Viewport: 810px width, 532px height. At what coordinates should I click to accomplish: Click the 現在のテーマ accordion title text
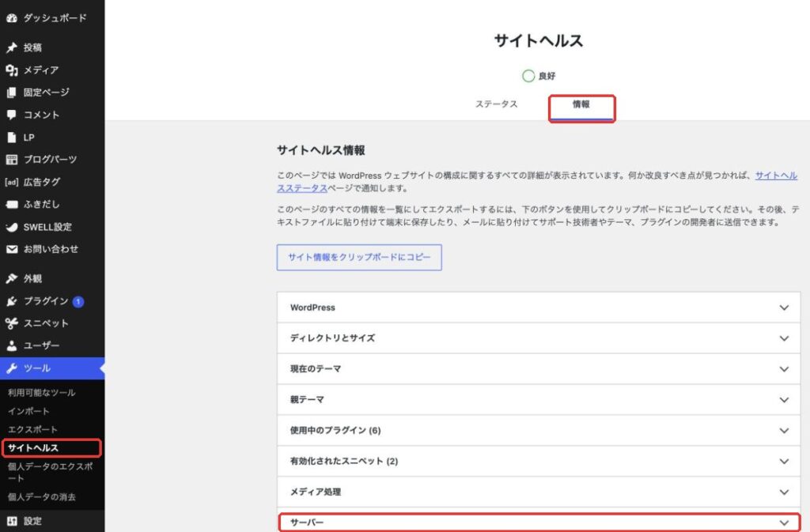(316, 369)
